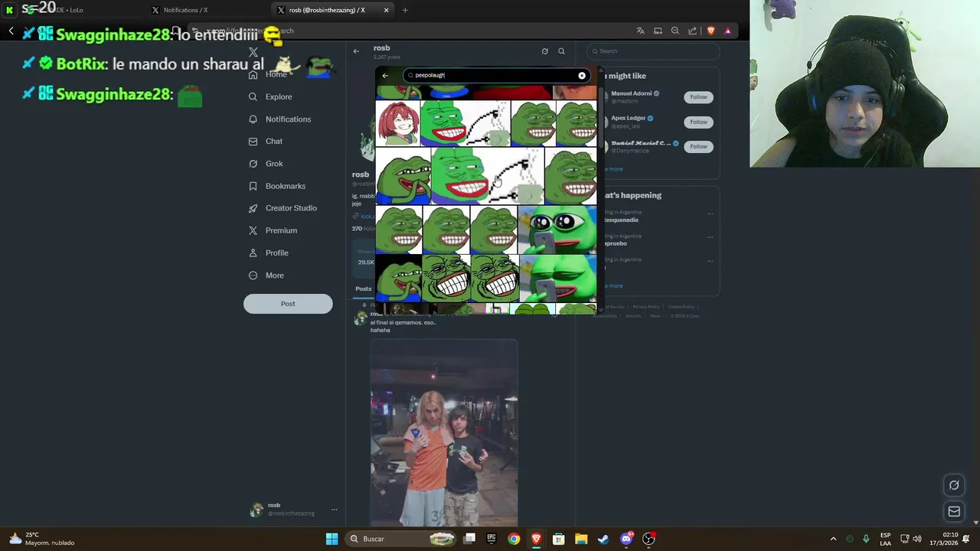
Task: Click the Grok icon in the sidebar
Action: point(253,164)
